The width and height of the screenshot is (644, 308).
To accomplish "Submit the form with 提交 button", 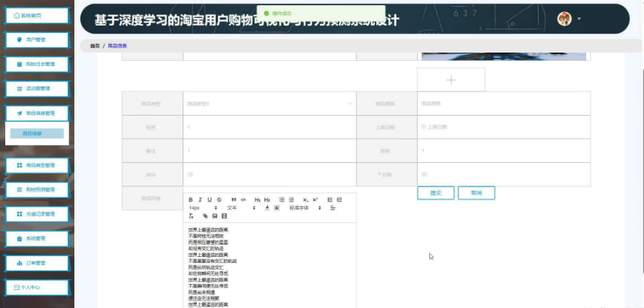I will click(436, 193).
